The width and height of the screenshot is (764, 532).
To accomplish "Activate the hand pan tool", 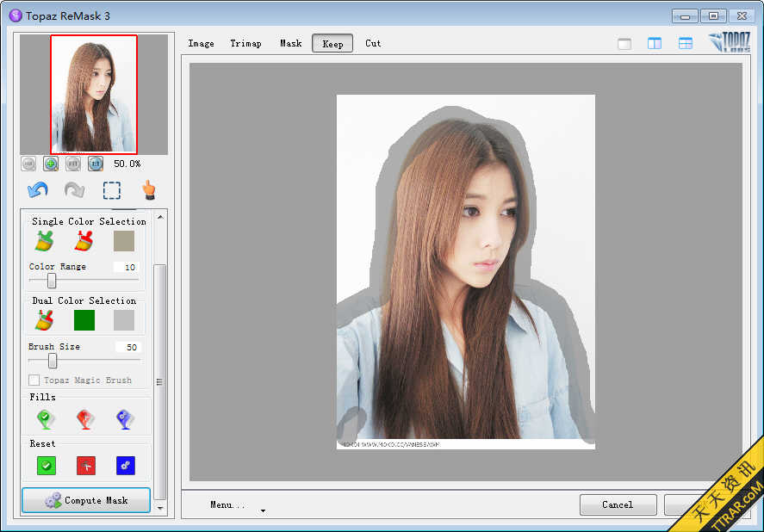I will 148,190.
